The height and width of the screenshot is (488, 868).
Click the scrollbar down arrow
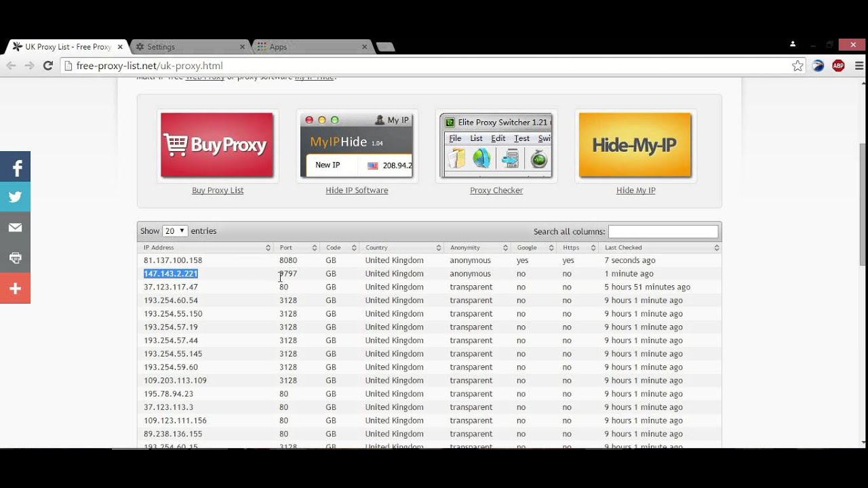coord(863,443)
